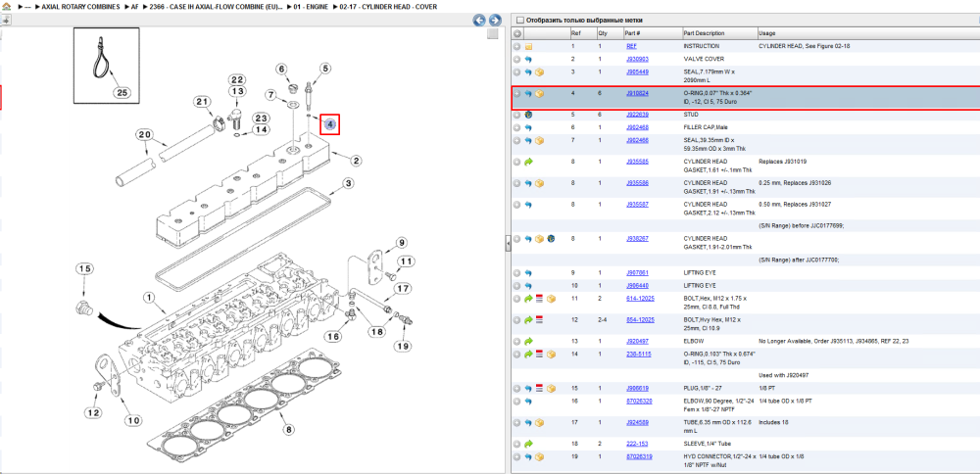The image size is (980, 474).
Task: Open part link 614-12025
Action: tap(640, 299)
